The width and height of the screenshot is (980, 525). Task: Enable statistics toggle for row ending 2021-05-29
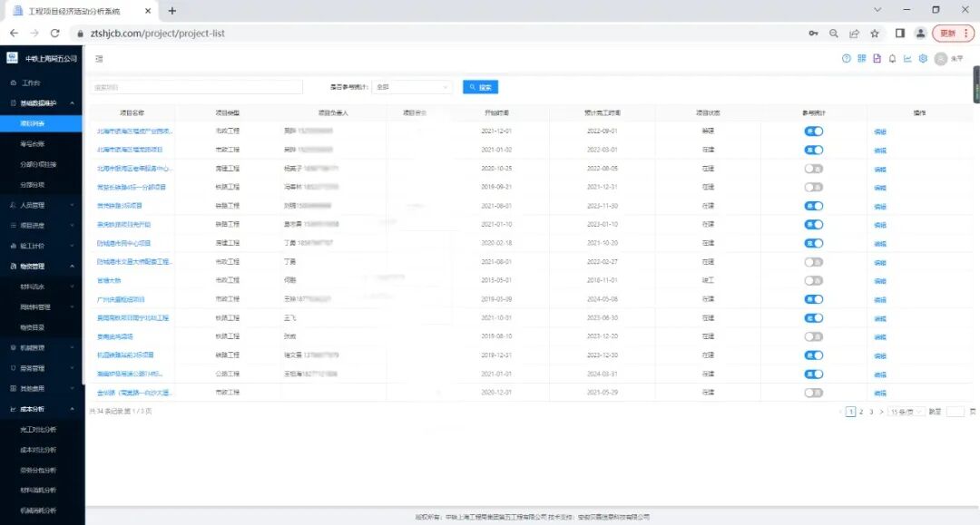[814, 393]
